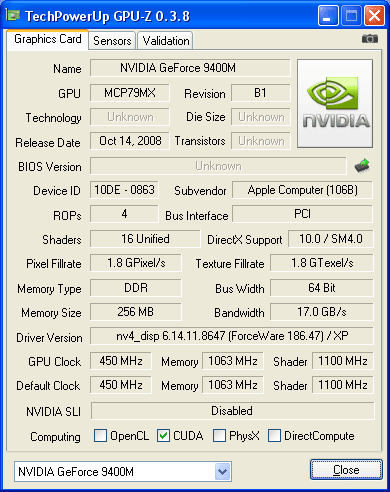Click the Device ID field 10DE - 0863
This screenshot has height=492, width=390.
[124, 190]
